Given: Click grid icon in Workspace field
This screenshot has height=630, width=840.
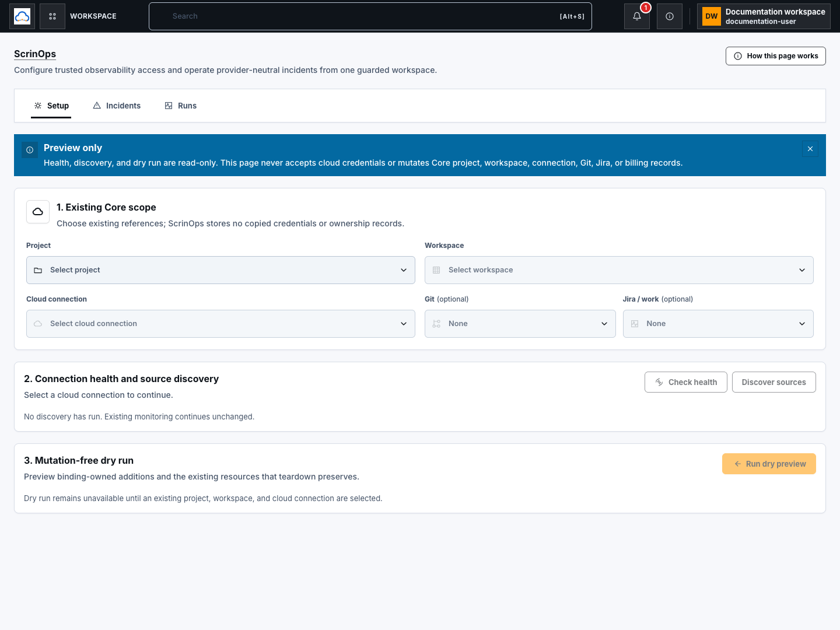Looking at the screenshot, I should (x=436, y=270).
